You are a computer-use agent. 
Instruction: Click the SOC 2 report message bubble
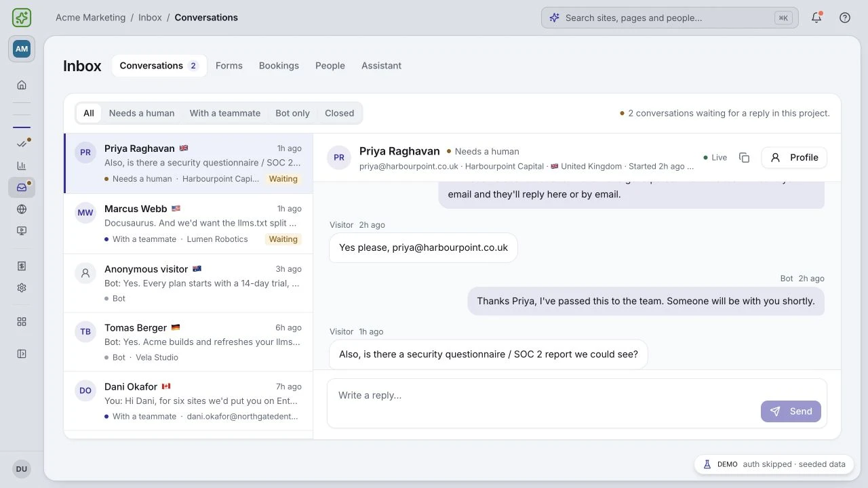(x=488, y=354)
